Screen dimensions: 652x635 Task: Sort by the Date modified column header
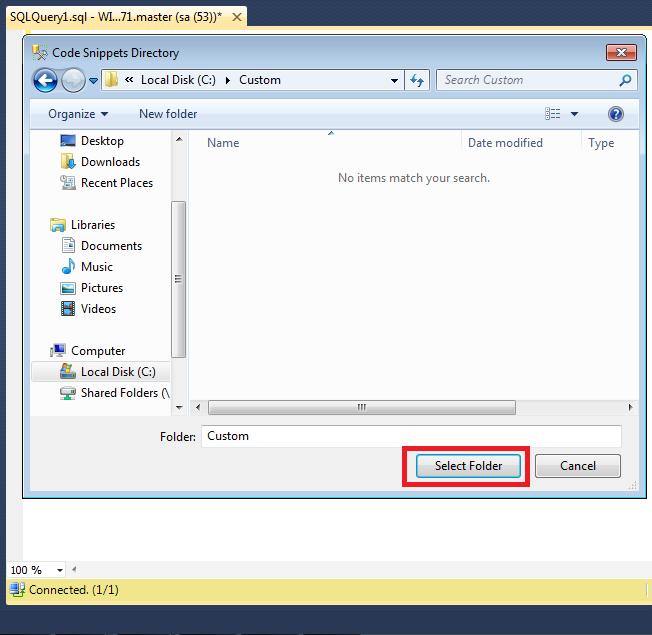[x=505, y=143]
